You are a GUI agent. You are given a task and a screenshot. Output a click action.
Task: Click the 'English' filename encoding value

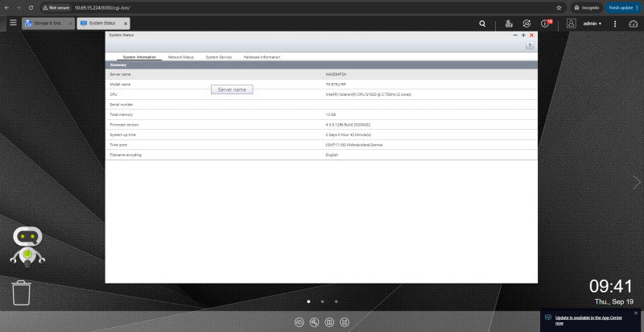tap(332, 155)
